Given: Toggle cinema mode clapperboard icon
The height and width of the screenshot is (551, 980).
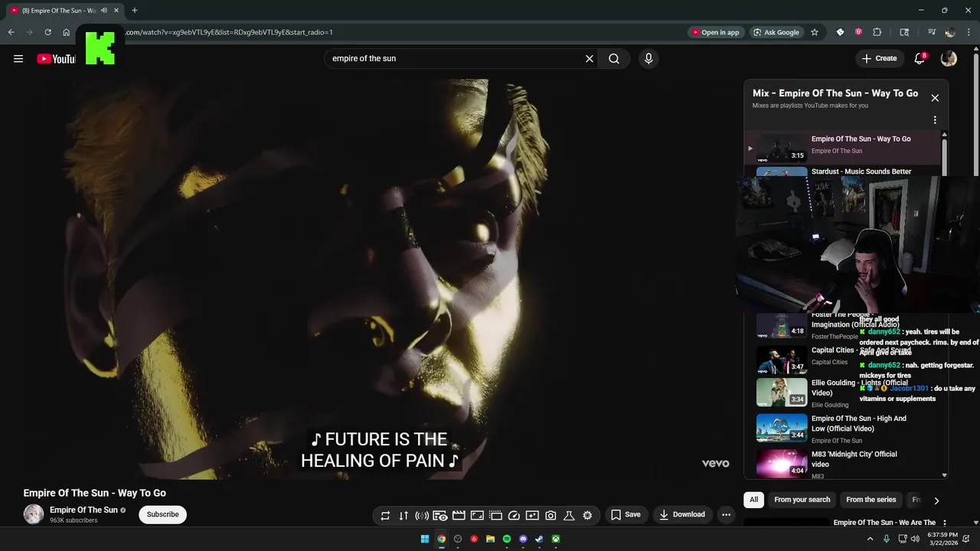Looking at the screenshot, I should click(x=459, y=516).
